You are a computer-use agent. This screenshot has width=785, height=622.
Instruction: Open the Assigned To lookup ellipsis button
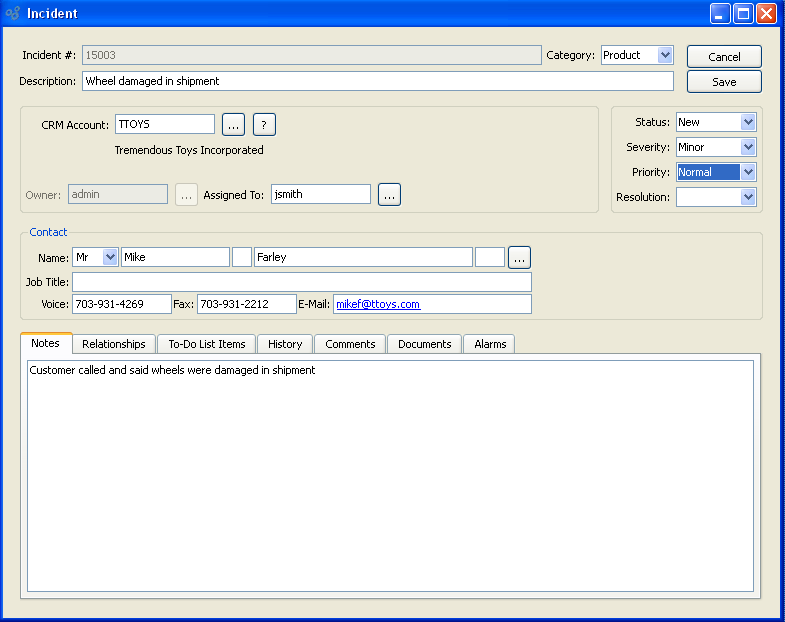click(x=389, y=194)
